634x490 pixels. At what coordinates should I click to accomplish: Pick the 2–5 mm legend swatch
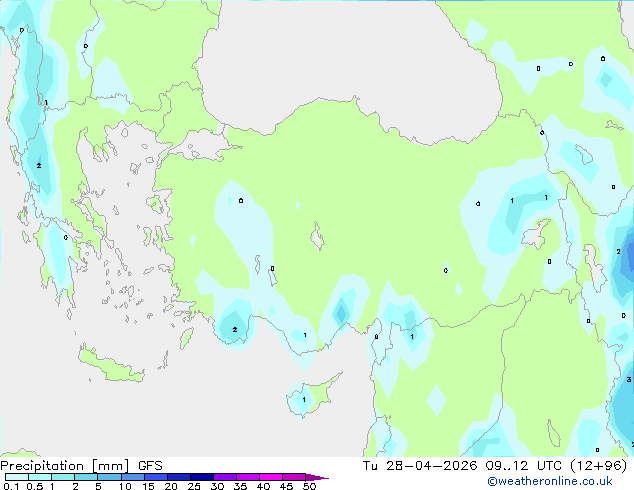click(x=86, y=477)
